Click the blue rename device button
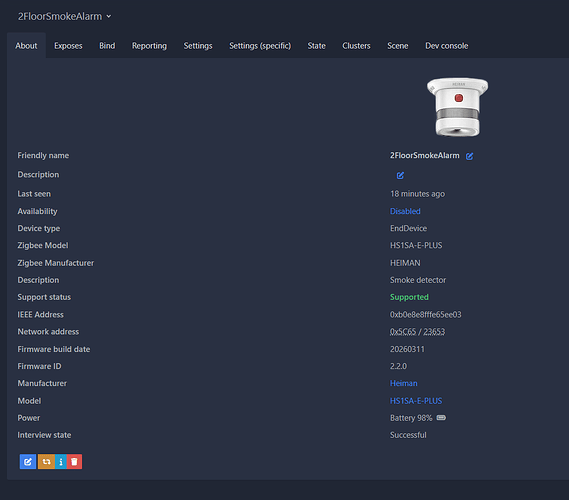569x500 pixels. [28, 462]
